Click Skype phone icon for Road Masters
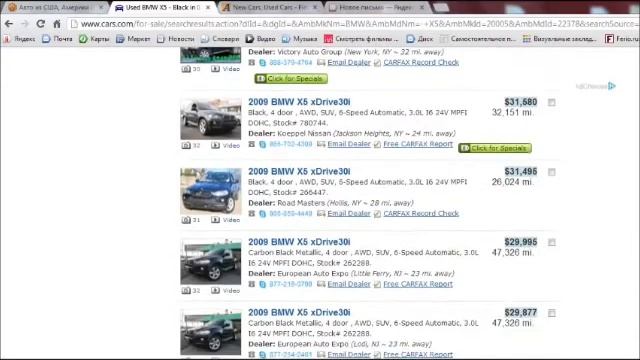 click(x=262, y=213)
